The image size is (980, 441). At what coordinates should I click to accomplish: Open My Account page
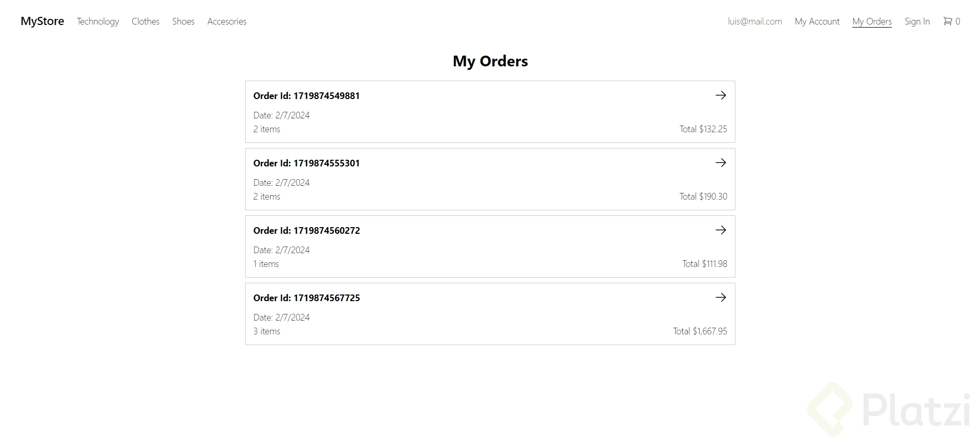pyautogui.click(x=817, y=21)
